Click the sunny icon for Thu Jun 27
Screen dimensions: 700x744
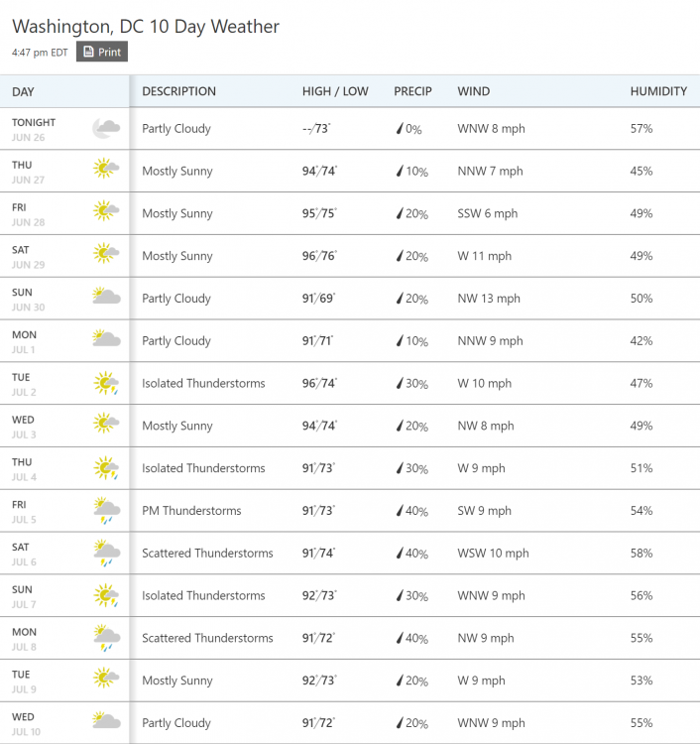105,170
